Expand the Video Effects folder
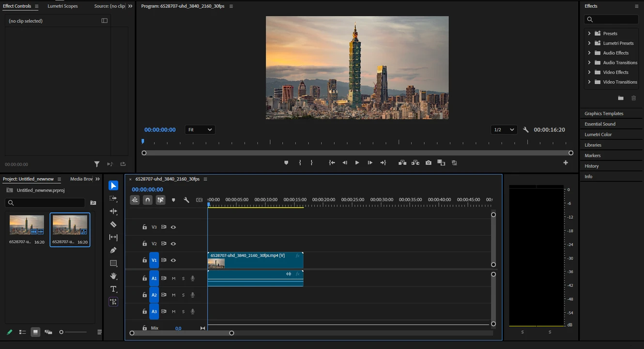This screenshot has width=644, height=349. (x=589, y=72)
